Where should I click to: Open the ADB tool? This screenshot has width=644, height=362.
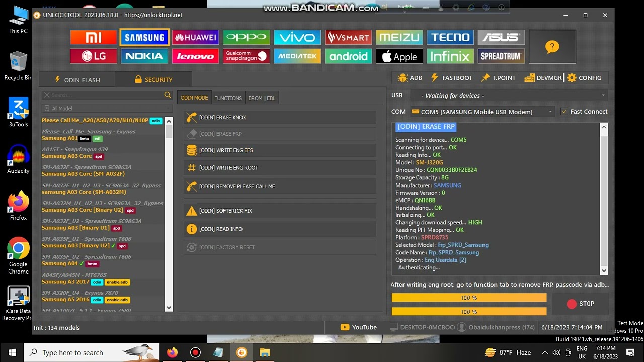click(410, 78)
